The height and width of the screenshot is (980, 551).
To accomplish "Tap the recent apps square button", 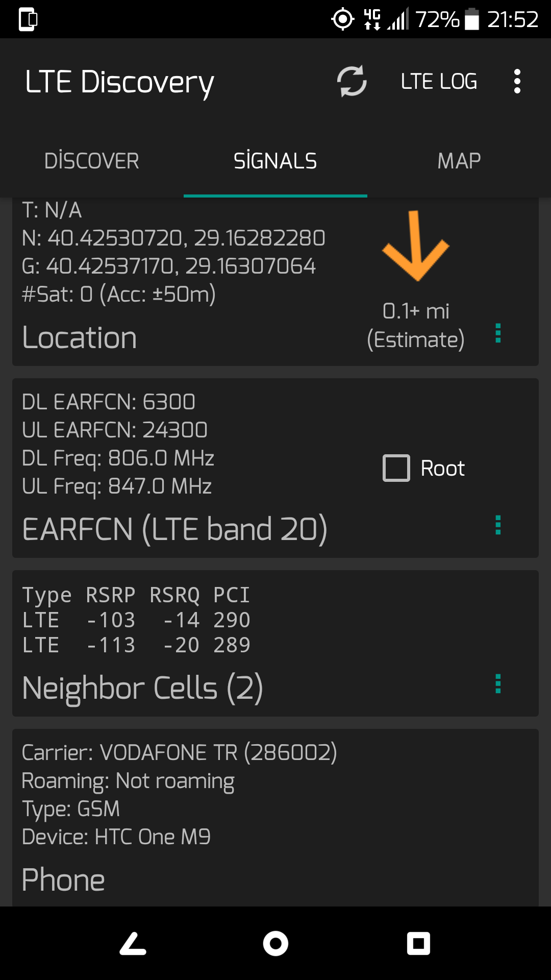I will (418, 943).
